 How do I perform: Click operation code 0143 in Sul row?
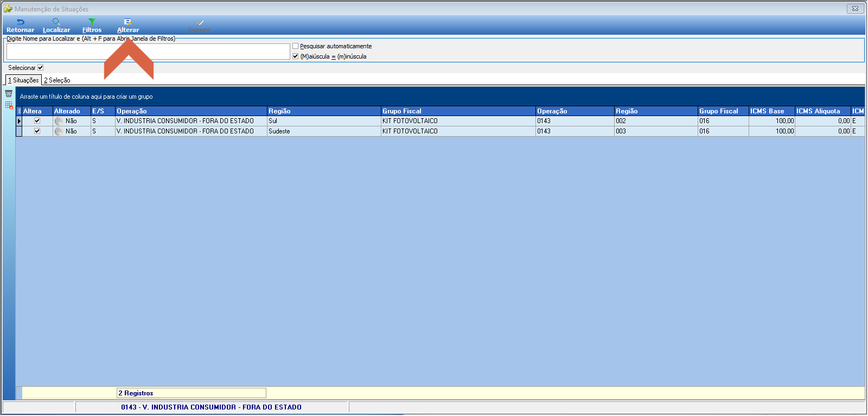point(575,121)
